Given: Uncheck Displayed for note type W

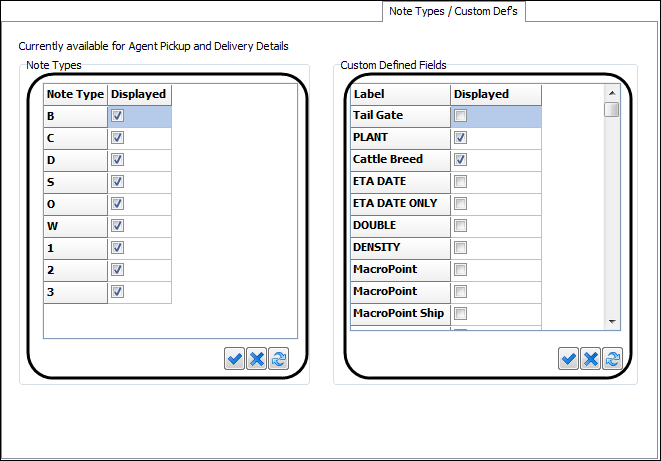Looking at the screenshot, I should pos(118,225).
